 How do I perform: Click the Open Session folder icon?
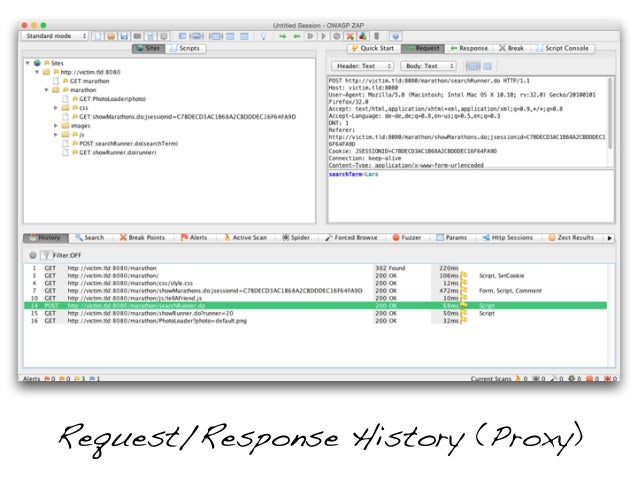pyautogui.click(x=111, y=36)
